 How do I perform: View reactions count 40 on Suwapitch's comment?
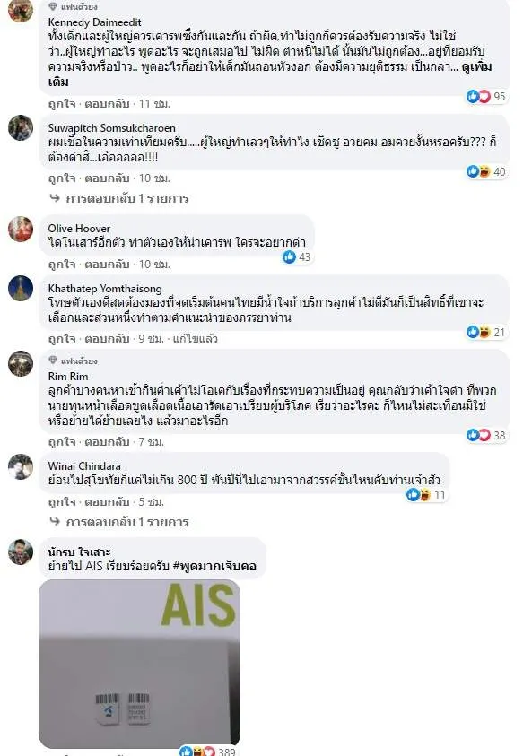(485, 171)
